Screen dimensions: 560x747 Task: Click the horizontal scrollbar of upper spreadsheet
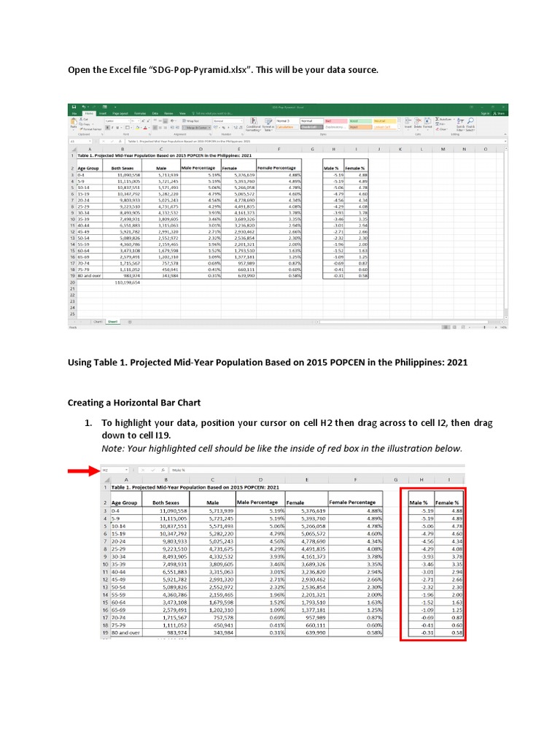click(x=410, y=322)
